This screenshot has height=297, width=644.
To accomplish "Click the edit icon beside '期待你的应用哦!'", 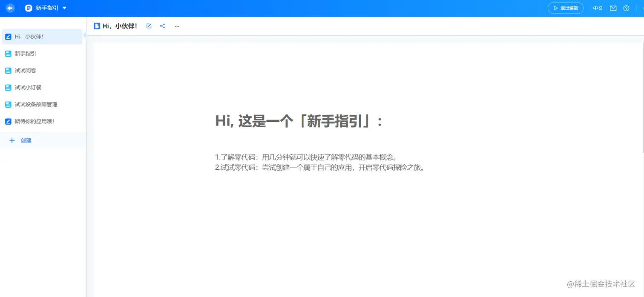I will tap(8, 121).
